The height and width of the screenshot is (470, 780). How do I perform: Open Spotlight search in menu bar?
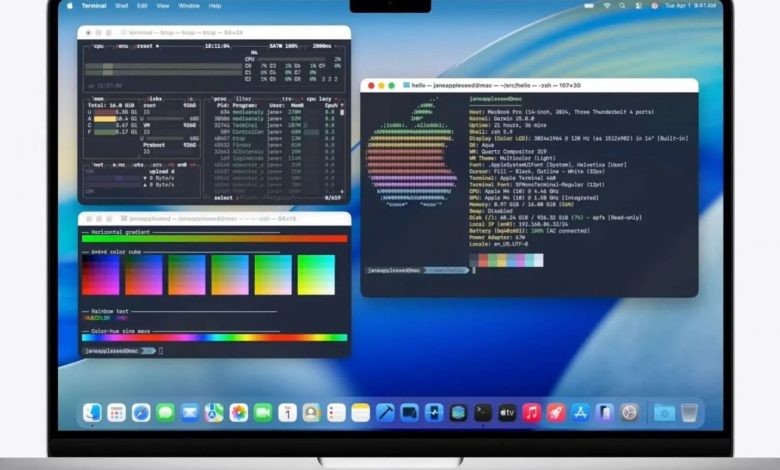pyautogui.click(x=622, y=5)
